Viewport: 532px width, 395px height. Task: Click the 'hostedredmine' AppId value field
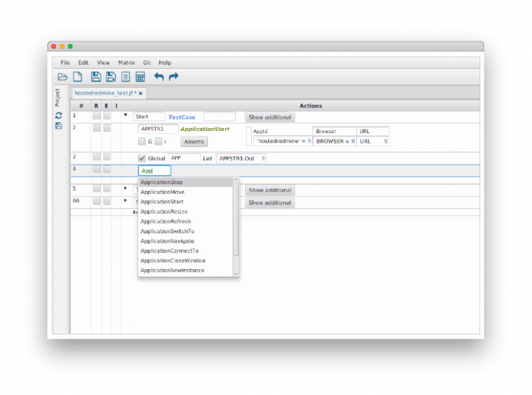[283, 141]
